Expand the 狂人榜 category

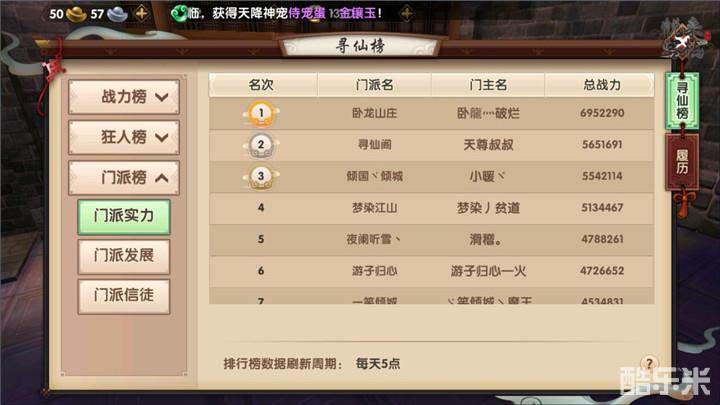pyautogui.click(x=124, y=137)
